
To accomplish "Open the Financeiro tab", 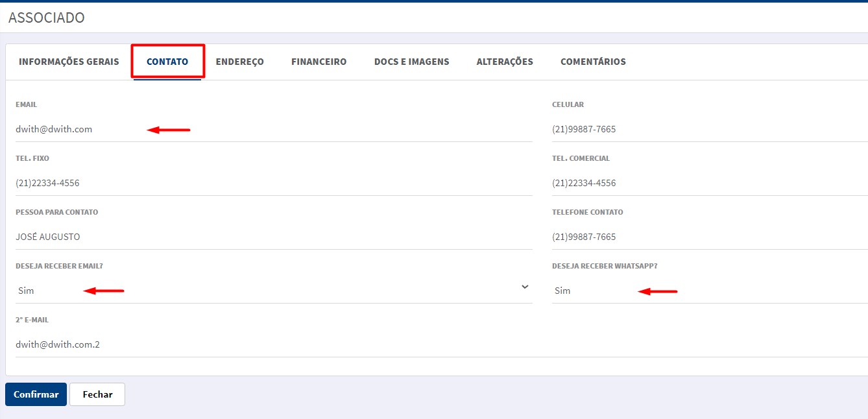I will pyautogui.click(x=319, y=62).
